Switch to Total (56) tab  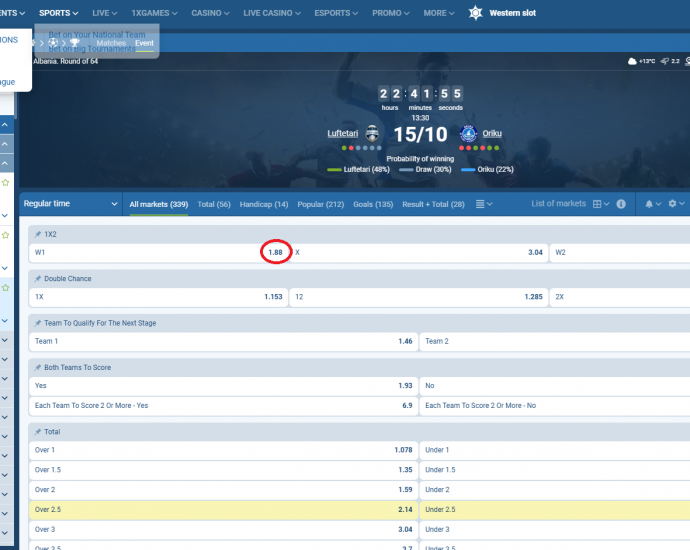click(214, 204)
